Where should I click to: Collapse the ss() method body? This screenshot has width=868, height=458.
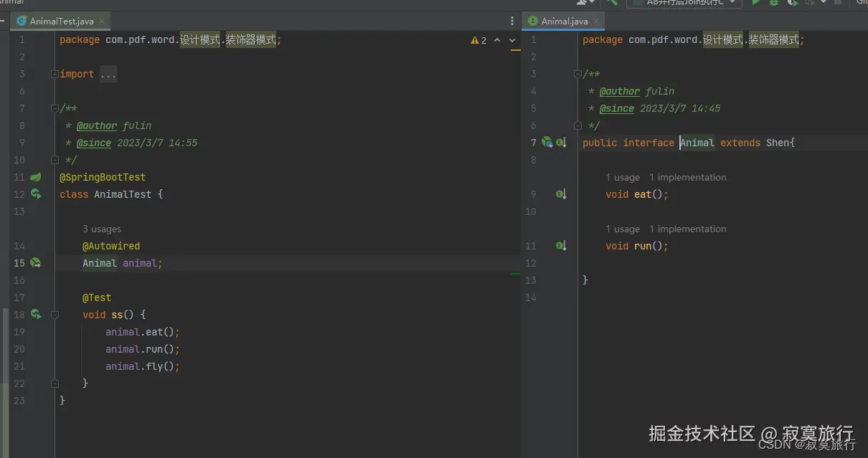(x=55, y=315)
